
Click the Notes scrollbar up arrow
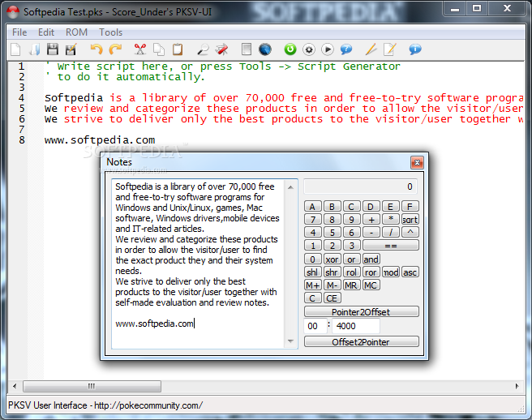[290, 187]
